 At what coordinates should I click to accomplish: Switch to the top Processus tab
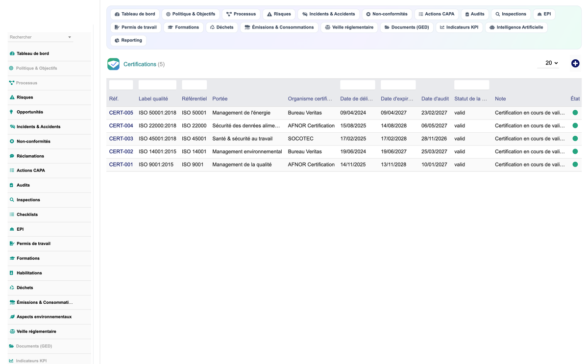click(241, 14)
